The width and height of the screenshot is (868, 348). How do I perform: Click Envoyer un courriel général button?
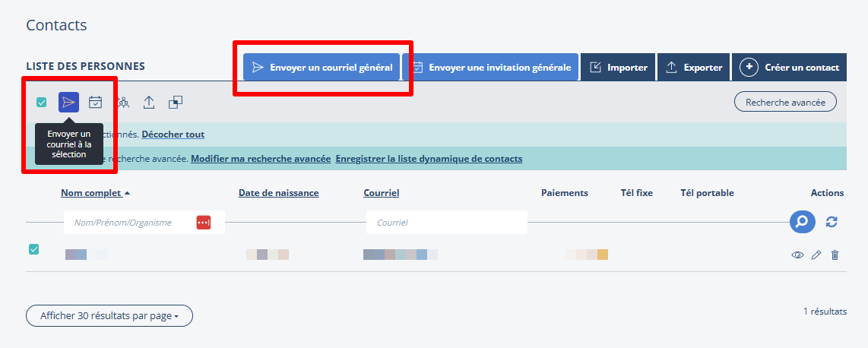[x=322, y=68]
